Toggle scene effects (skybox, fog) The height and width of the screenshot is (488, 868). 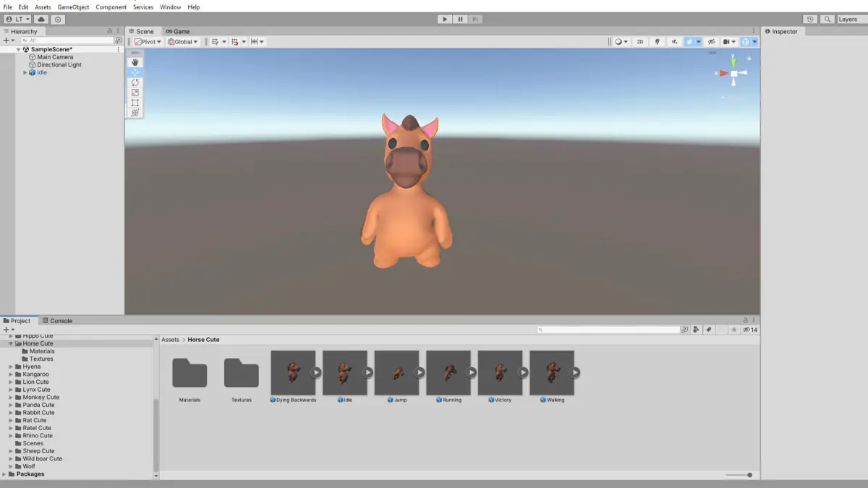click(689, 42)
